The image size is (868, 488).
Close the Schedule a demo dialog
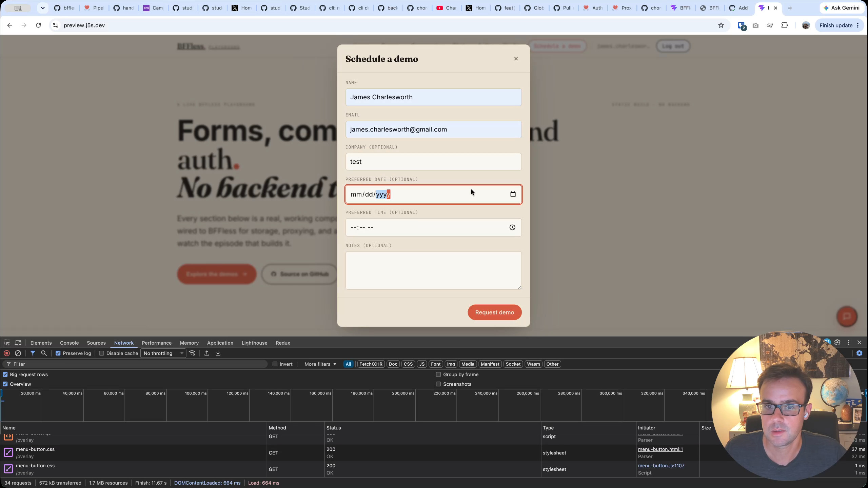pos(516,59)
